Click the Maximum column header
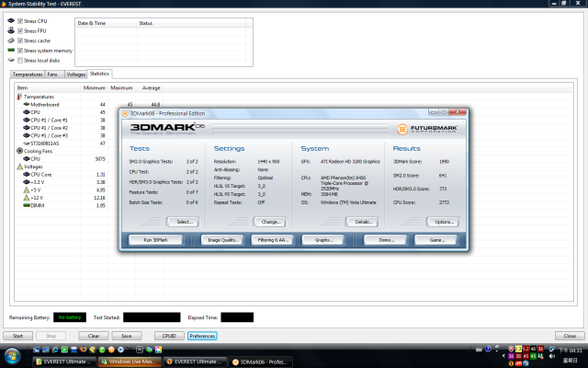The width and height of the screenshot is (588, 368). click(121, 88)
